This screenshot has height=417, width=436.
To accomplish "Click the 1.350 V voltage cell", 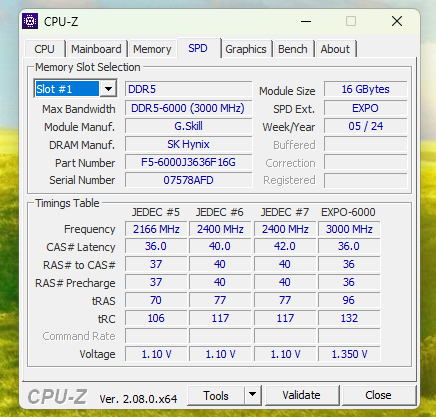I will 349,354.
